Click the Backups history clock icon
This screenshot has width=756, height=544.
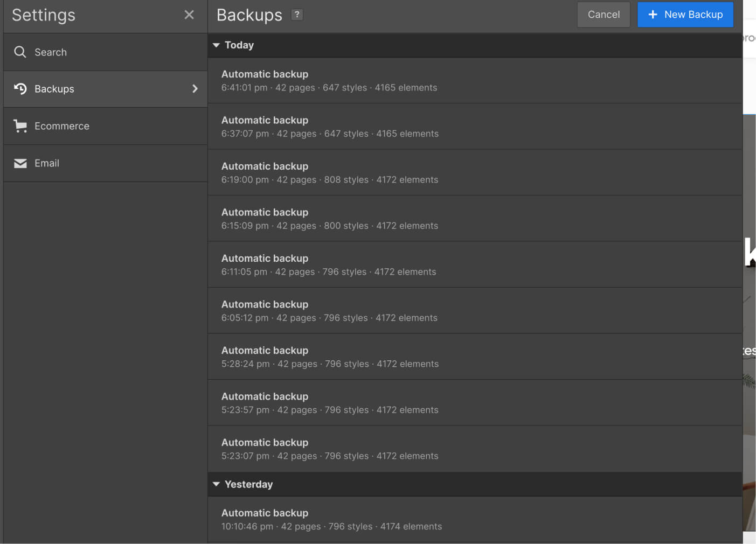(20, 88)
